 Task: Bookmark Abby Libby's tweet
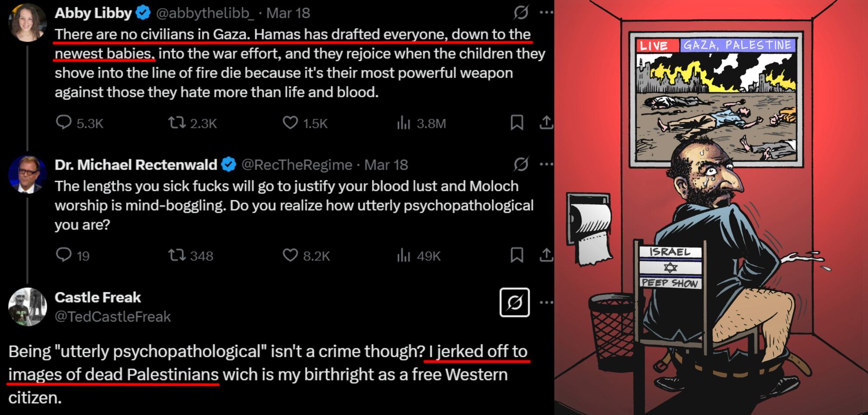tap(516, 123)
